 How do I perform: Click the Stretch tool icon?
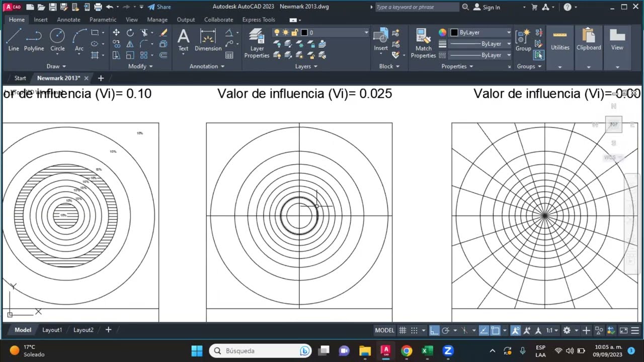click(x=116, y=55)
